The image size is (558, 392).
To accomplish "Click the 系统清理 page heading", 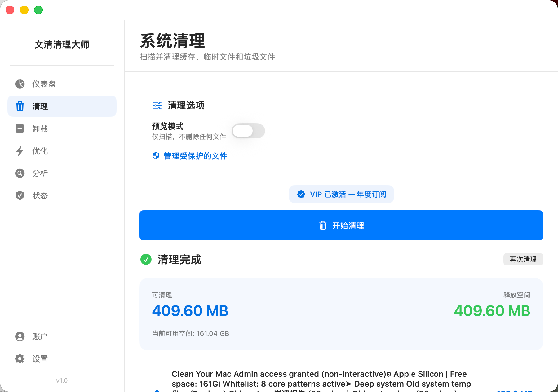I will [172, 41].
